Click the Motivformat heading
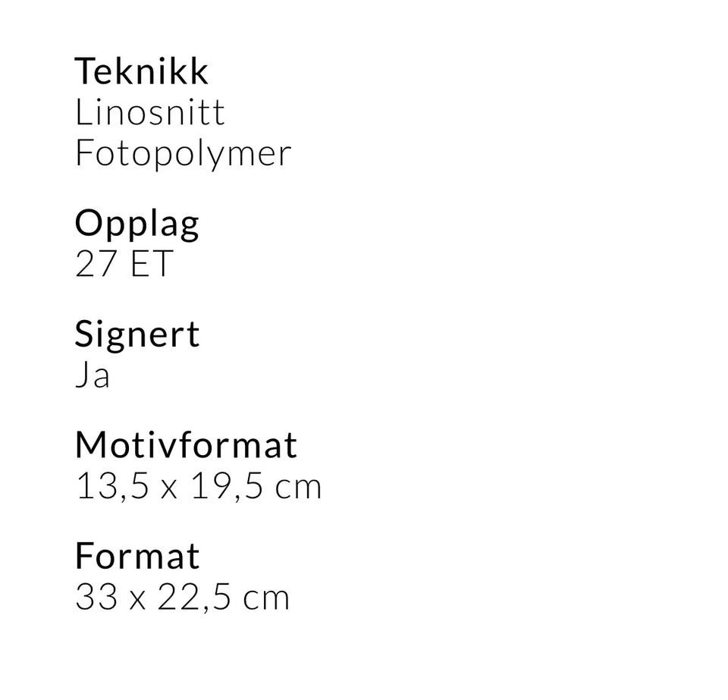The width and height of the screenshot is (728, 700). coord(186,444)
